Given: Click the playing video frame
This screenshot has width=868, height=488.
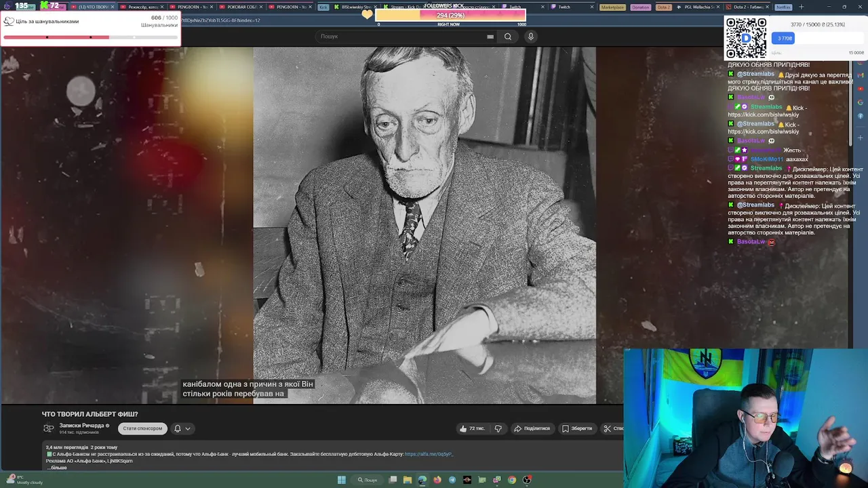Looking at the screenshot, I should 425,225.
